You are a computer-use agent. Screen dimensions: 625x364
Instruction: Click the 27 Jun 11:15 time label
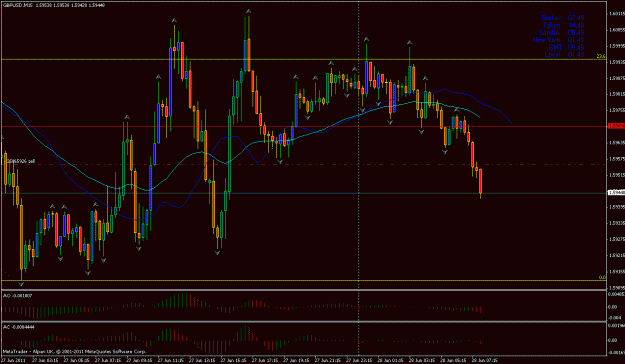pos(170,360)
